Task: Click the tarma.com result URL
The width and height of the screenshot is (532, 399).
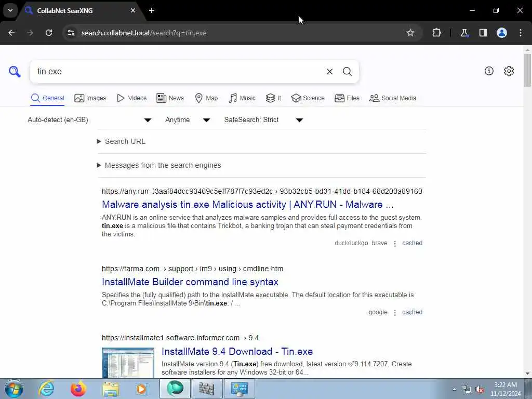Action: click(x=192, y=269)
